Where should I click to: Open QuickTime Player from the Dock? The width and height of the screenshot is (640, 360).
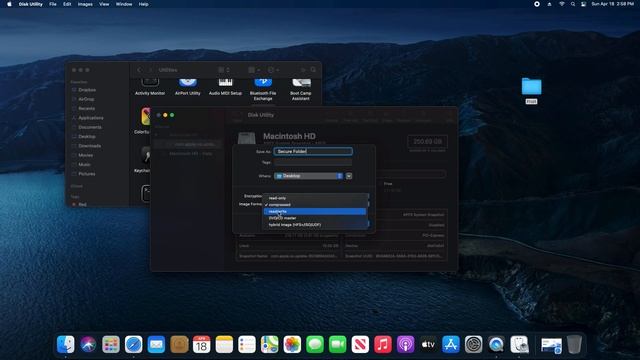496,345
